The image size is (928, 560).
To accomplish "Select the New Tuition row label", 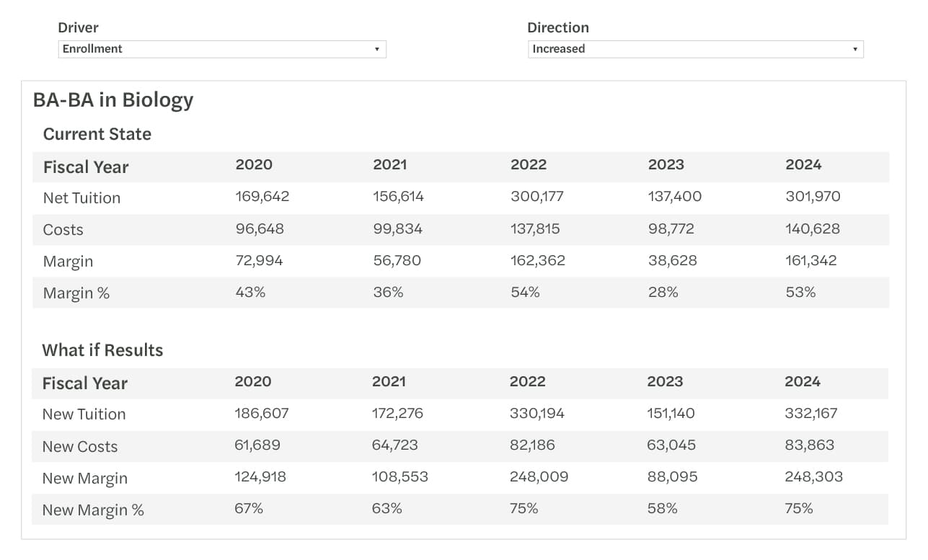I will tap(84, 414).
